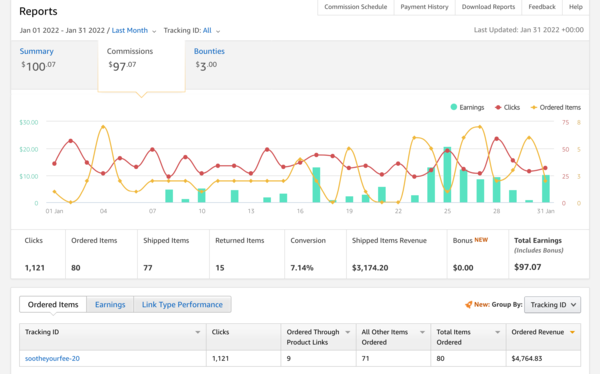
Task: Click the tallest earnings bar on Jan 25
Action: pyautogui.click(x=447, y=175)
